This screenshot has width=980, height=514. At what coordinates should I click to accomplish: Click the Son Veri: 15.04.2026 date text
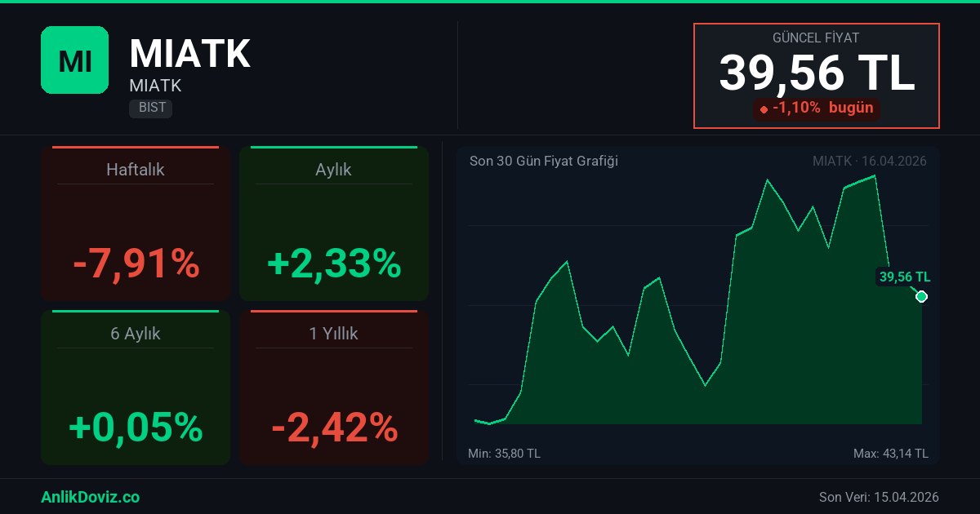[879, 497]
